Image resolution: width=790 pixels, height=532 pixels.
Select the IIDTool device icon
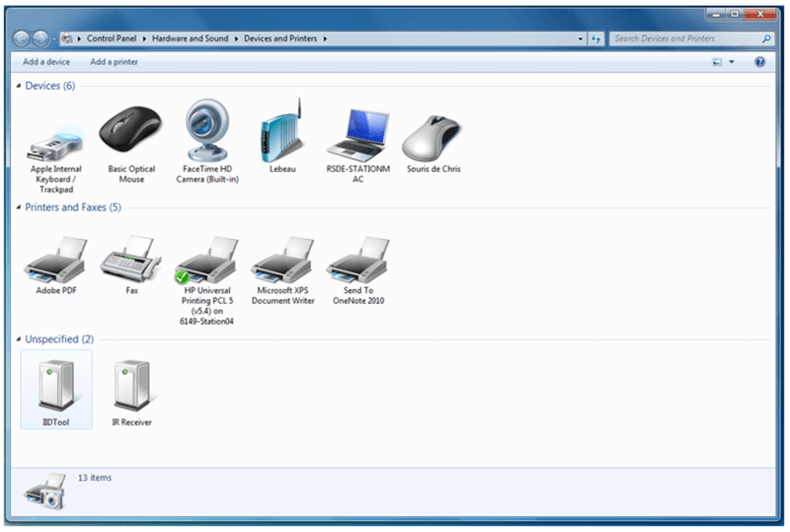(56, 385)
